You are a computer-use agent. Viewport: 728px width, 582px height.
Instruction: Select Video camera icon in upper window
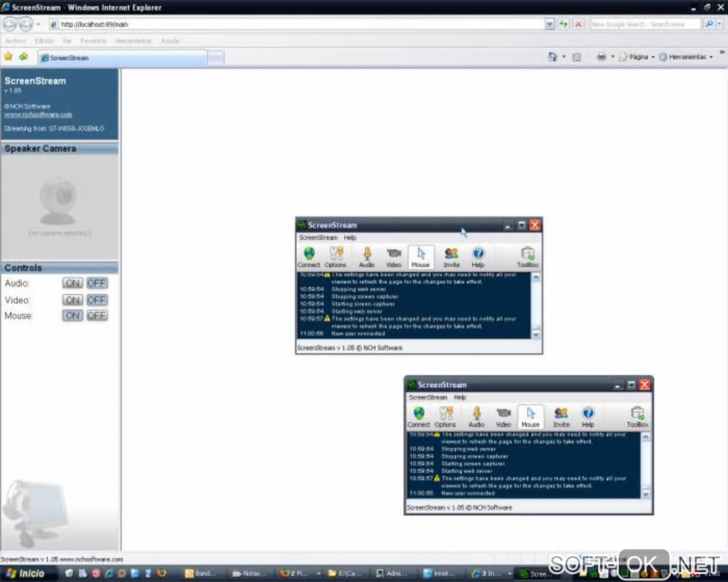394,257
